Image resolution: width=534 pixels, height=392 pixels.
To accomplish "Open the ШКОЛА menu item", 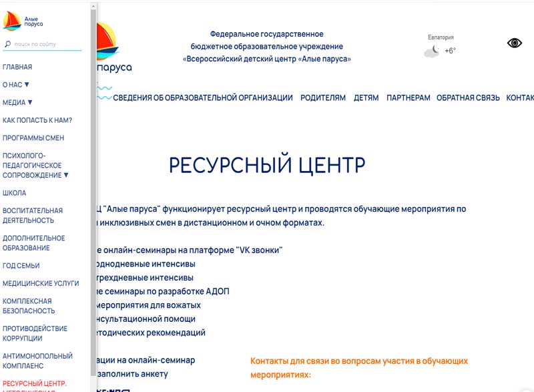I will click(14, 193).
